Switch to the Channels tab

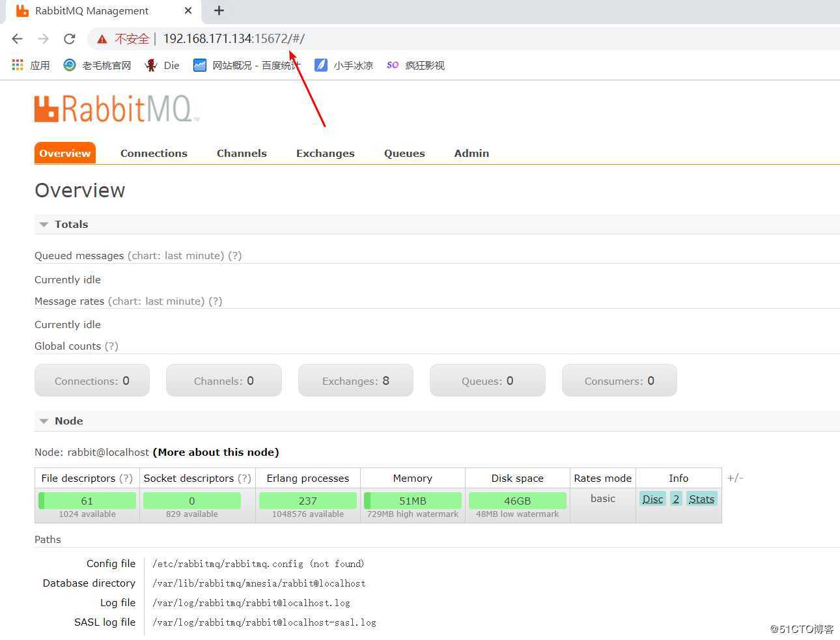[x=242, y=153]
